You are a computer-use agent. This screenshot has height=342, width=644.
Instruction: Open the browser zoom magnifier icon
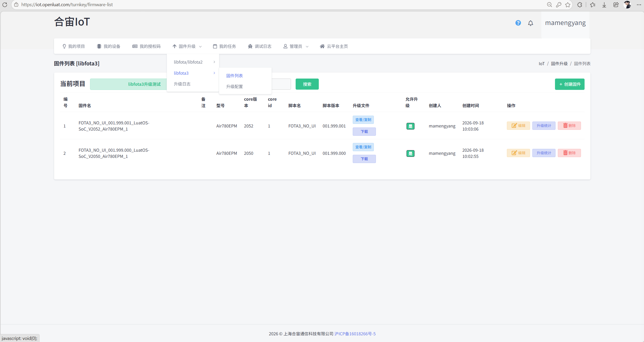pos(549,5)
